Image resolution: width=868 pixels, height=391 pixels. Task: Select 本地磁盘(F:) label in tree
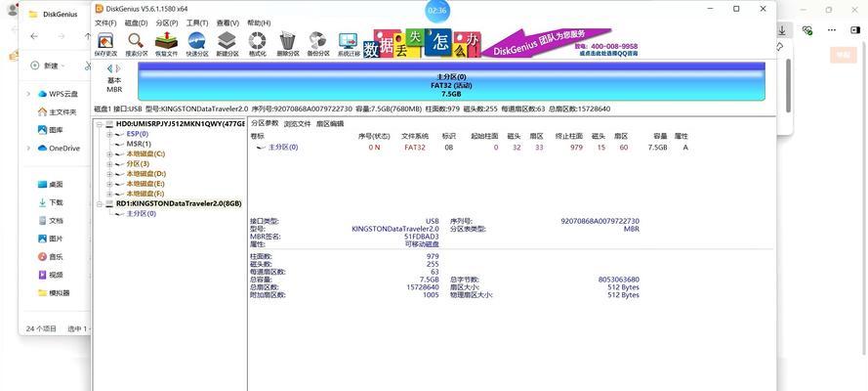pyautogui.click(x=145, y=194)
